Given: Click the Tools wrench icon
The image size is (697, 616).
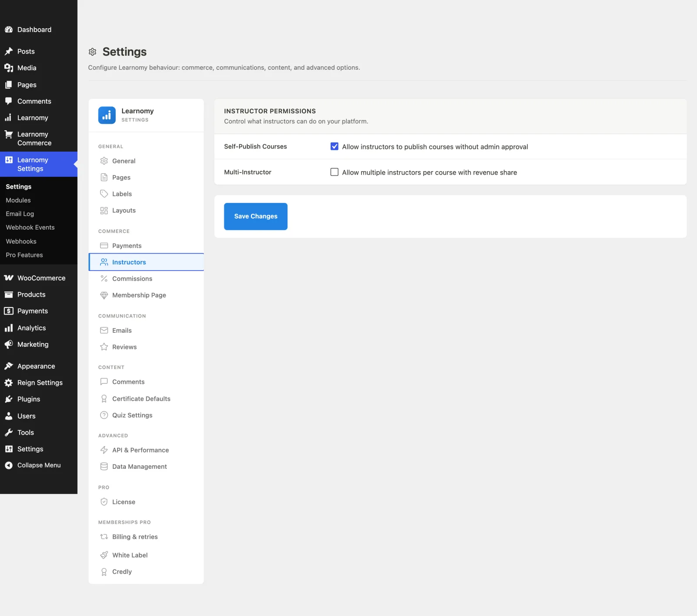Looking at the screenshot, I should point(9,433).
